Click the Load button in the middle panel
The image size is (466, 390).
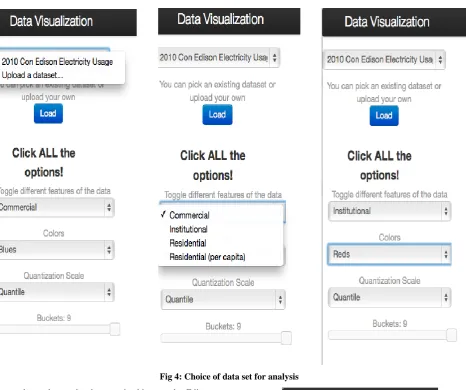click(217, 115)
